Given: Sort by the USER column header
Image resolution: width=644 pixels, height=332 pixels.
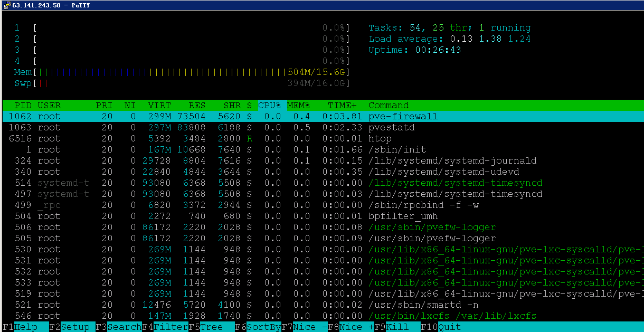Looking at the screenshot, I should [49, 105].
